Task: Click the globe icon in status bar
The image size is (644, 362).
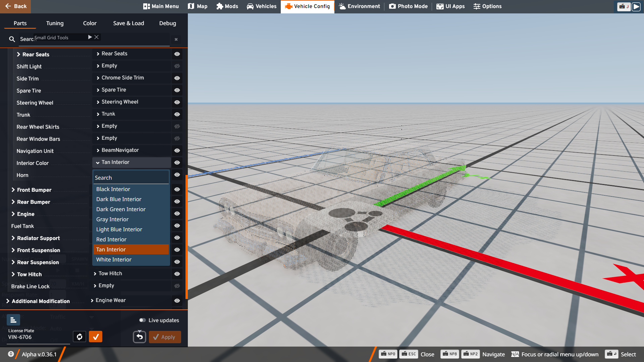Action: pyautogui.click(x=11, y=354)
